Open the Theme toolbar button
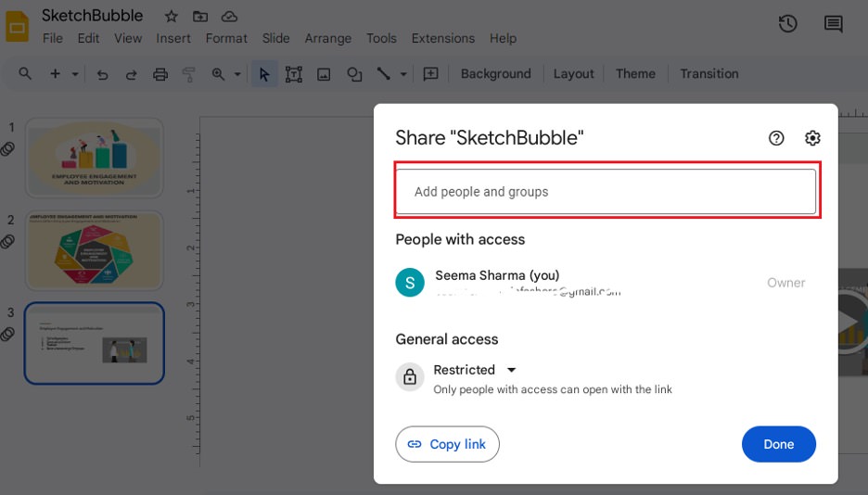 (635, 73)
